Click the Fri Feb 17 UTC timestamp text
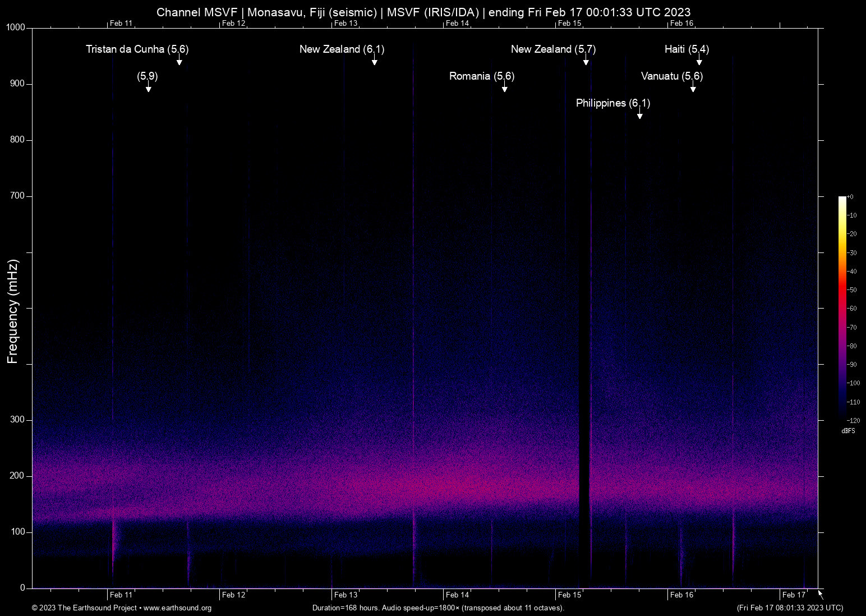 [790, 608]
